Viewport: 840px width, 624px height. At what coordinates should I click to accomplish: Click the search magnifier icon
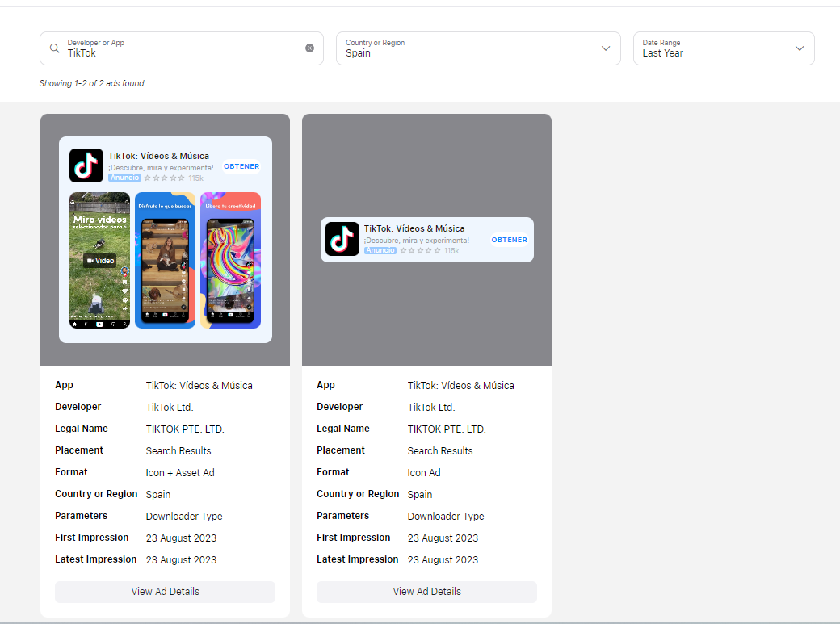pyautogui.click(x=54, y=48)
